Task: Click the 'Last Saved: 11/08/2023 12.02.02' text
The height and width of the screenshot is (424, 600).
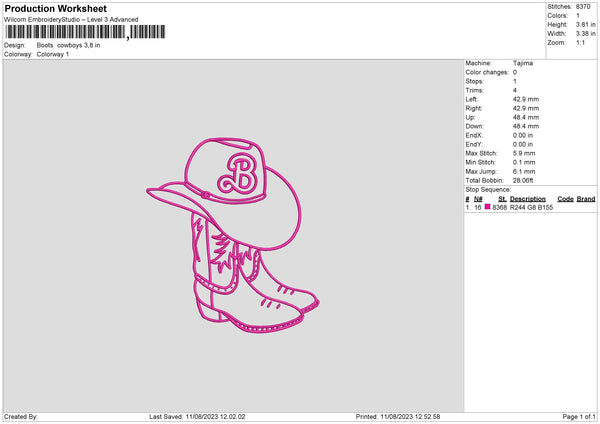Action: tap(197, 416)
